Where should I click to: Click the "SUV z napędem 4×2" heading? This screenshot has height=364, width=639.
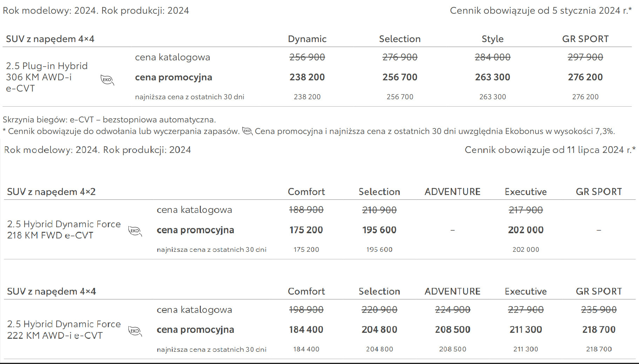pos(51,192)
